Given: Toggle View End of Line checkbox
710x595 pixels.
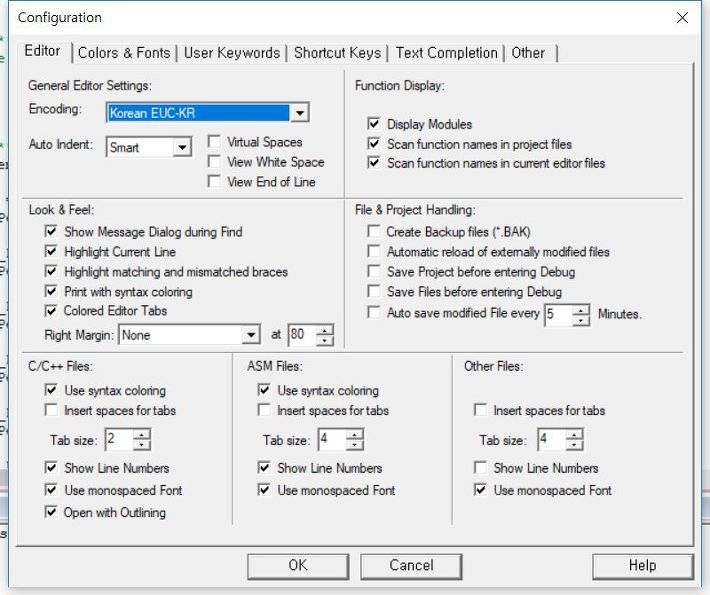Looking at the screenshot, I should click(214, 182).
